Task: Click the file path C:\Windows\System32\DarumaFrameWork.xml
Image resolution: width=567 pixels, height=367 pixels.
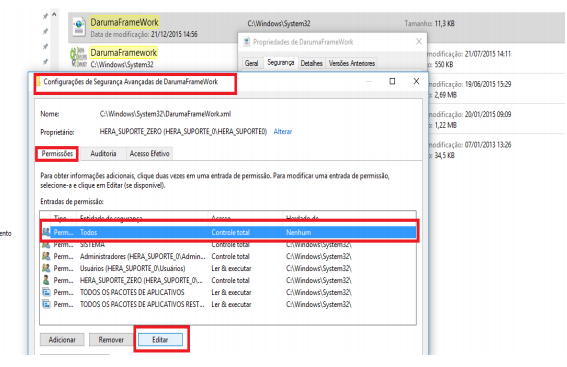Action: pyautogui.click(x=165, y=114)
